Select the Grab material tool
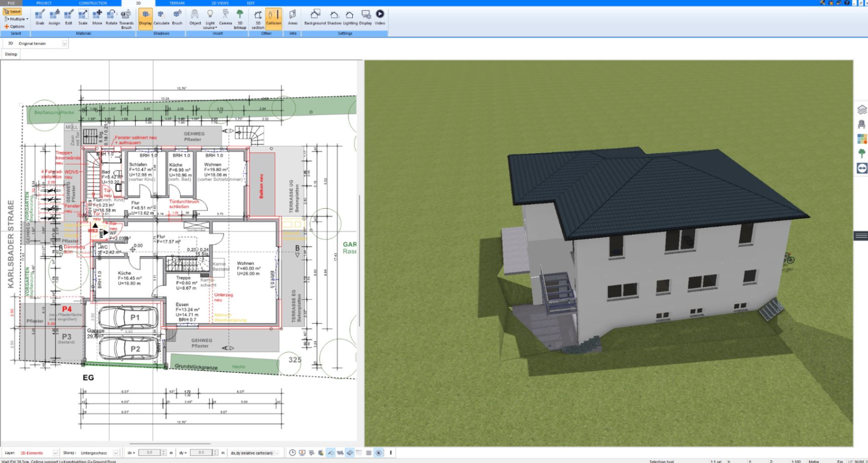Image resolution: width=868 pixels, height=463 pixels. [x=40, y=18]
